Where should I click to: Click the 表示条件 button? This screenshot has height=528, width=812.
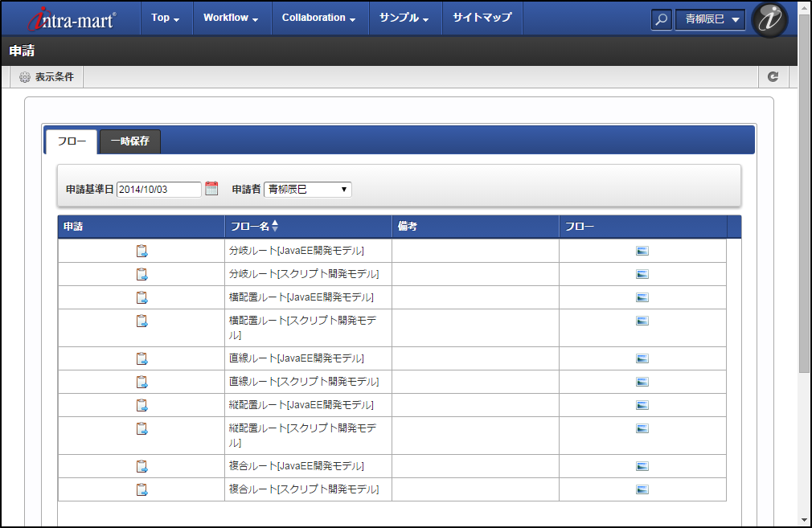click(47, 77)
